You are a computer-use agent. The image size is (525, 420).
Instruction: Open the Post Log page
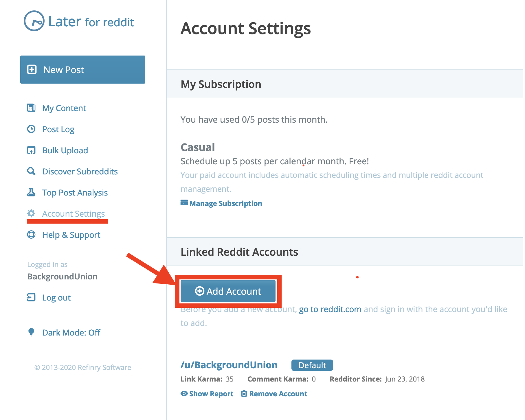(58, 129)
